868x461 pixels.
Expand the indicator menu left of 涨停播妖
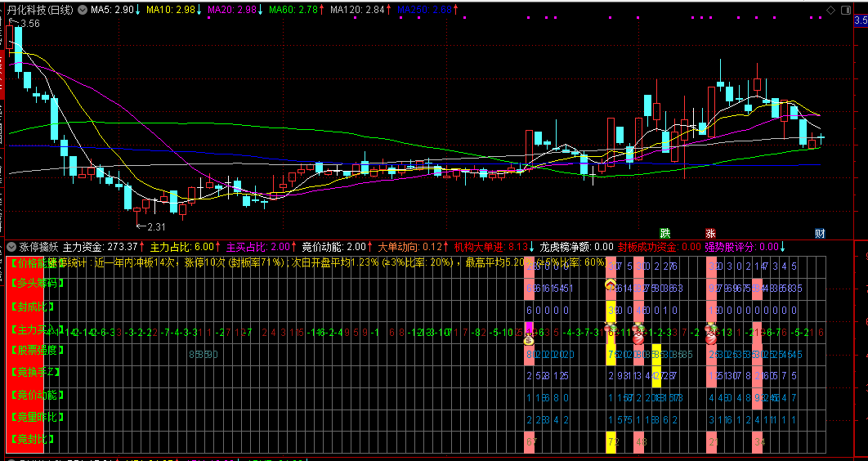(11, 246)
